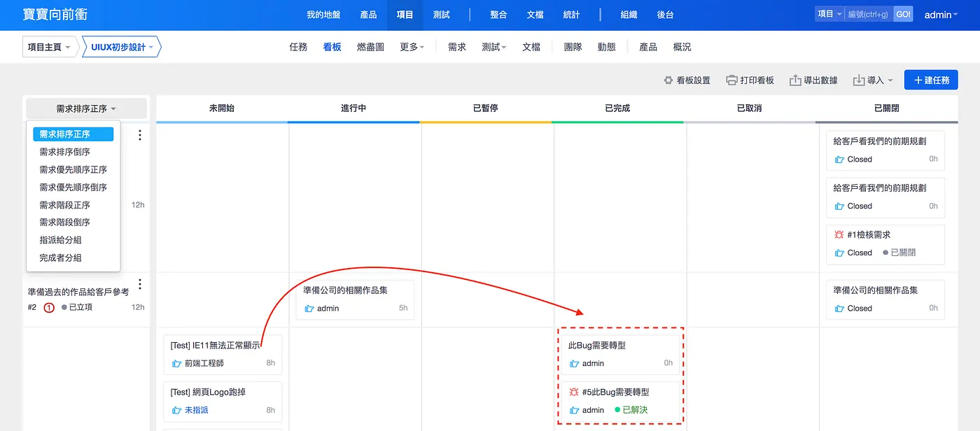The image size is (980, 431).
Task: Select 需求優先順序正序 sort option
Action: tap(73, 169)
